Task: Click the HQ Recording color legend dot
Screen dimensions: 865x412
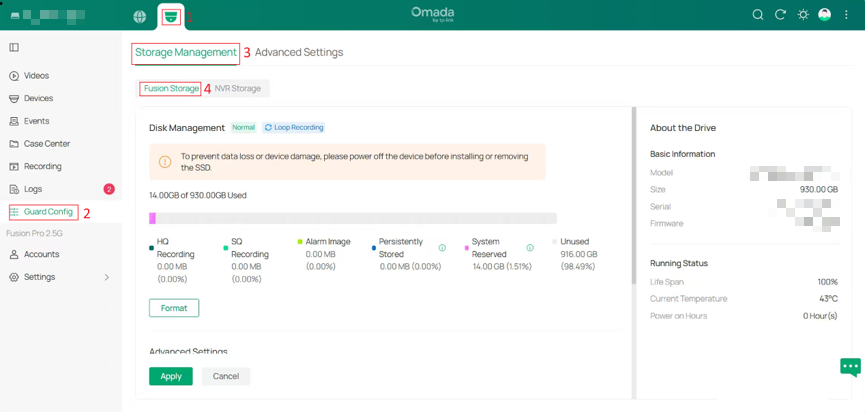Action: click(152, 248)
